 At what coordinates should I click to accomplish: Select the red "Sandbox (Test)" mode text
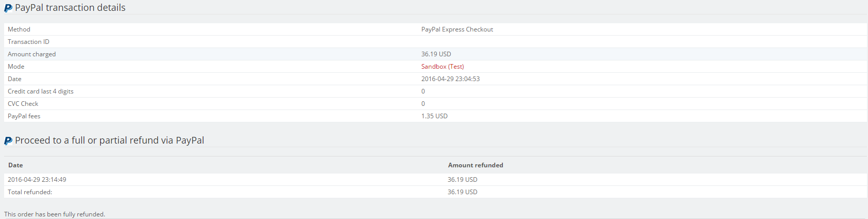click(443, 67)
